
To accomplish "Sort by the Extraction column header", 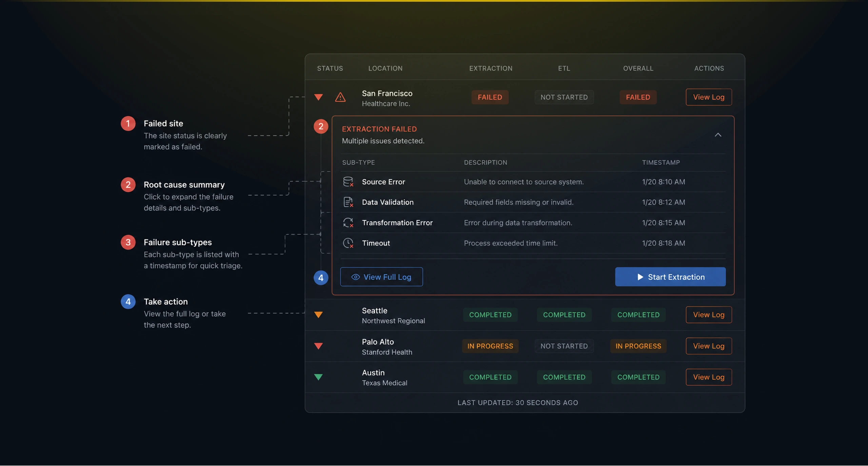I will tap(491, 69).
